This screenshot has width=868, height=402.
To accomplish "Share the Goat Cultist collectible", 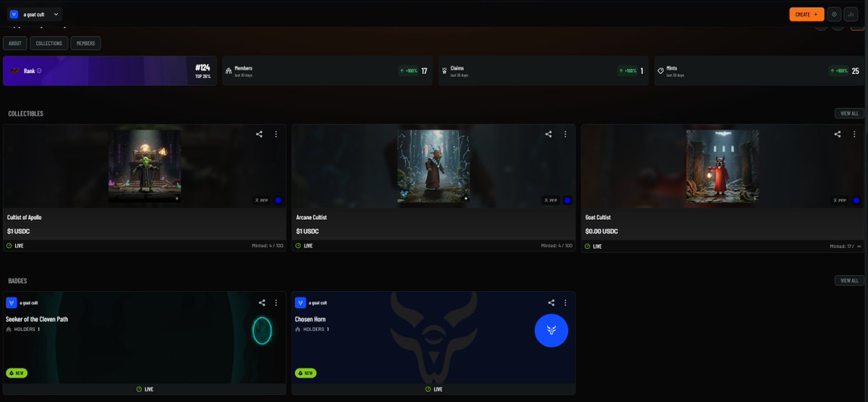I will tap(838, 134).
